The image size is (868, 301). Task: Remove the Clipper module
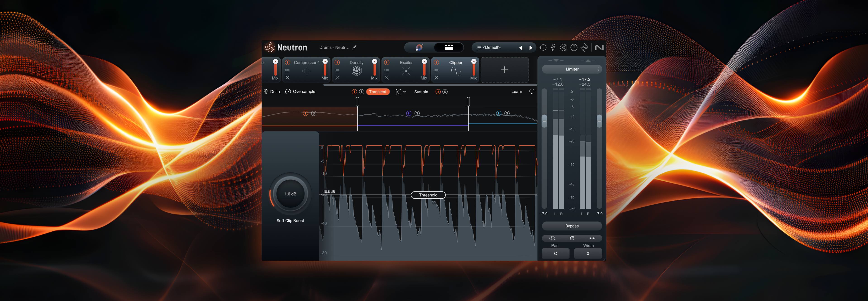[436, 78]
